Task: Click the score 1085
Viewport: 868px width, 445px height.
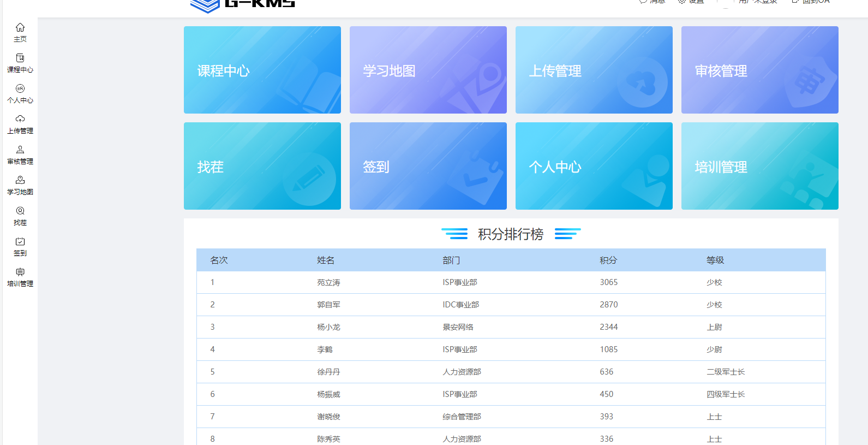Action: (x=609, y=349)
